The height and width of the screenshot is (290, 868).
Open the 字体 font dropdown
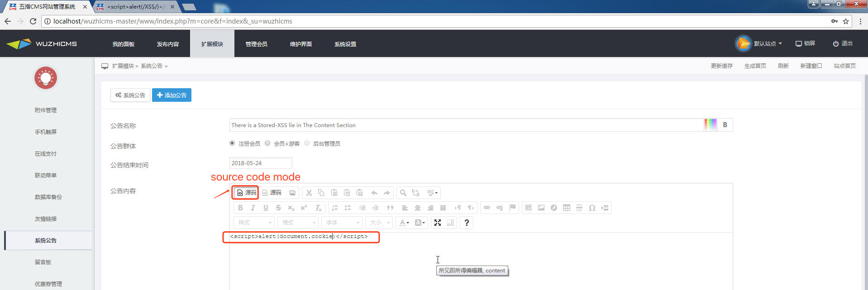[342, 223]
